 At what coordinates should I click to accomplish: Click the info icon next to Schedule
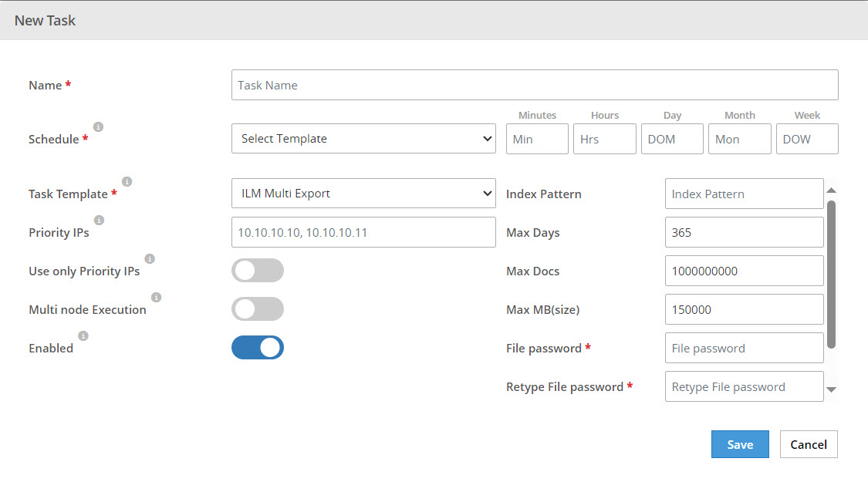[98, 126]
